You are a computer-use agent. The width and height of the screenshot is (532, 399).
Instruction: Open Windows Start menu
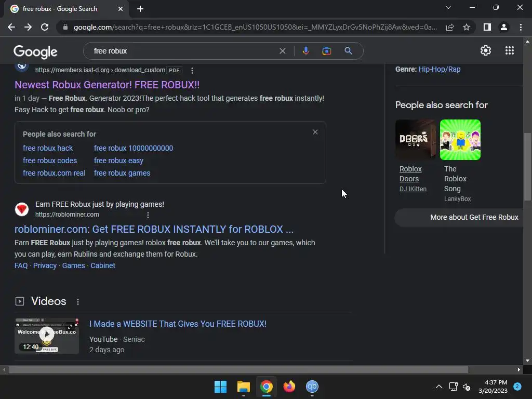coord(220,387)
